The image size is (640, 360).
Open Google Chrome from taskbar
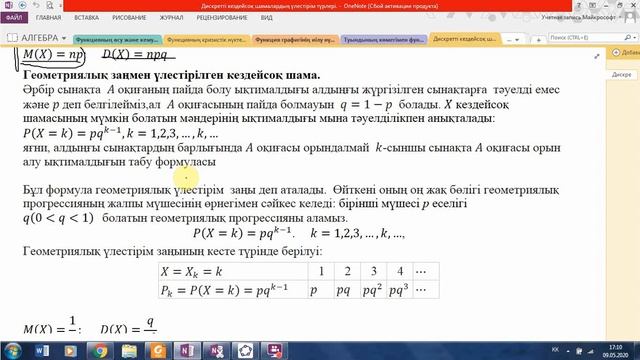[x=99, y=351]
